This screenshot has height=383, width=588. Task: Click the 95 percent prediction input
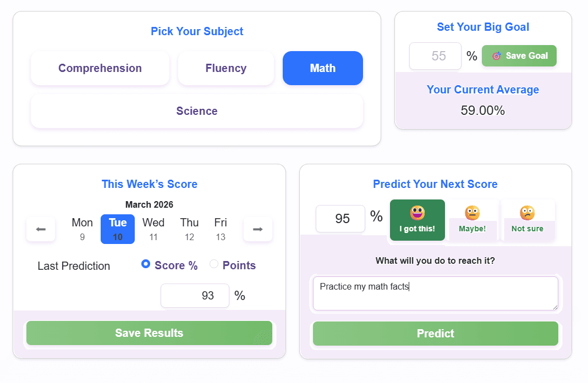pos(340,218)
